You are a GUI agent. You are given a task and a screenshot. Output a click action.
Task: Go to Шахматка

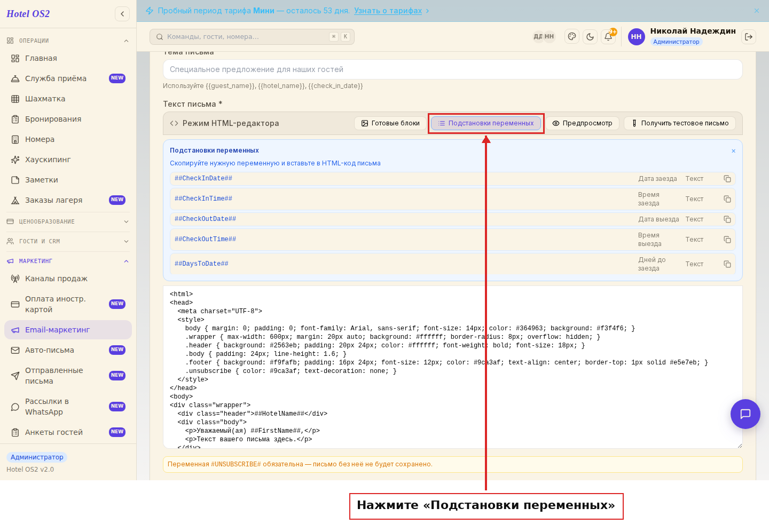[68, 99]
